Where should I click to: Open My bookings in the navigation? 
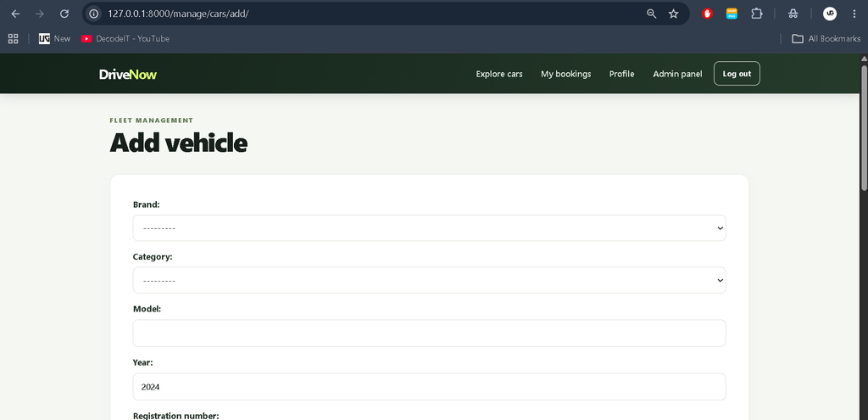(565, 74)
